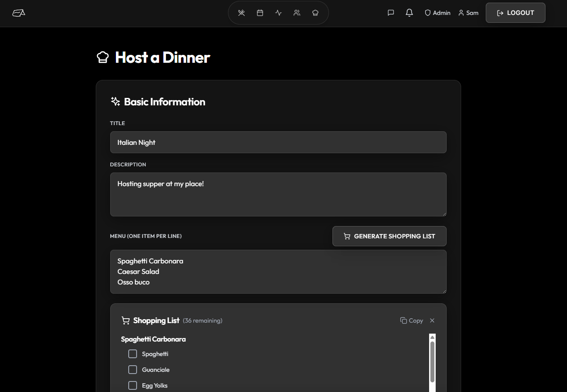Click the LOGOUT button
Viewport: 567px width, 392px height.
(x=516, y=13)
